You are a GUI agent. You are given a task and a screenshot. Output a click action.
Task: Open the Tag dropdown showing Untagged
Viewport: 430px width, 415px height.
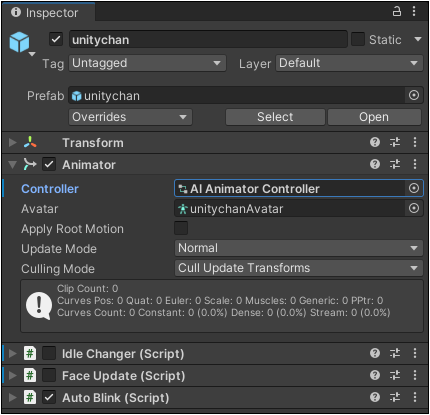(147, 63)
